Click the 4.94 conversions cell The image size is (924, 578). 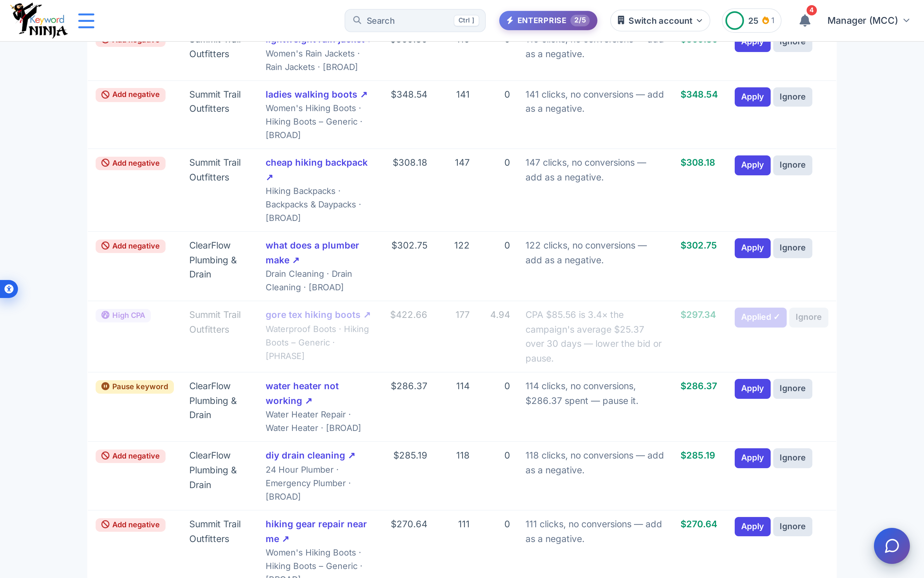(500, 315)
